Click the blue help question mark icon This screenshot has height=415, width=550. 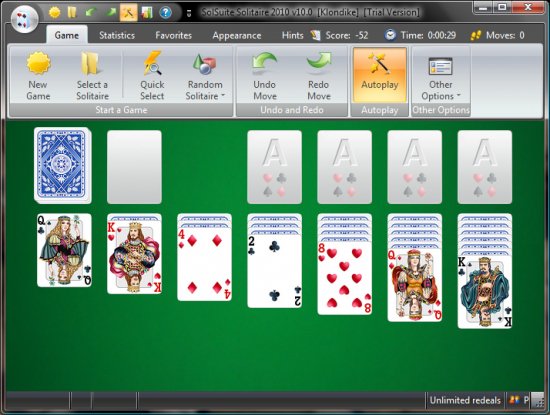165,13
